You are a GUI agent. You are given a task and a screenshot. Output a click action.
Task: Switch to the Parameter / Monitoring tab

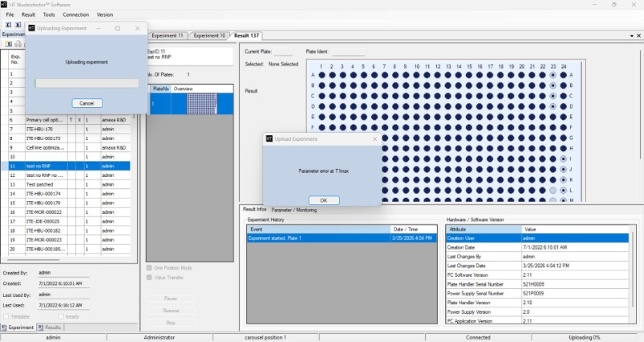click(294, 210)
